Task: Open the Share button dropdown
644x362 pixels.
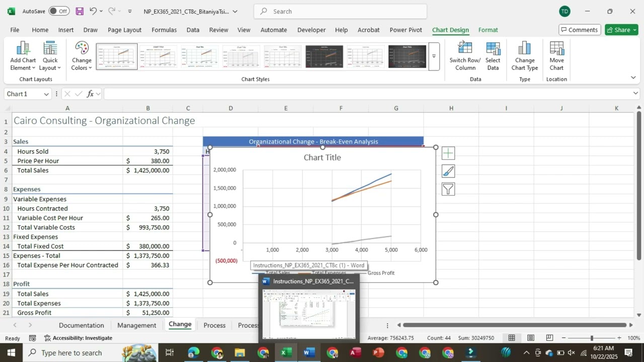Action: coord(634,30)
